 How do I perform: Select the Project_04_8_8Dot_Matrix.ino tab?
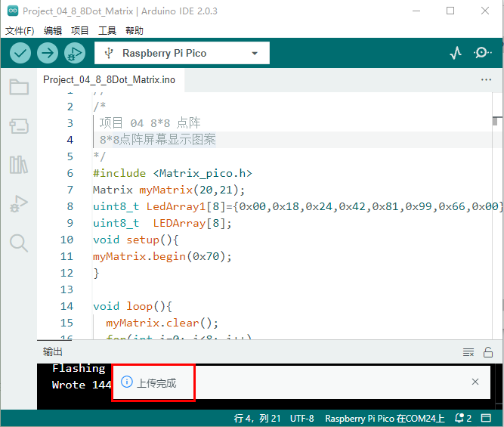coord(110,80)
